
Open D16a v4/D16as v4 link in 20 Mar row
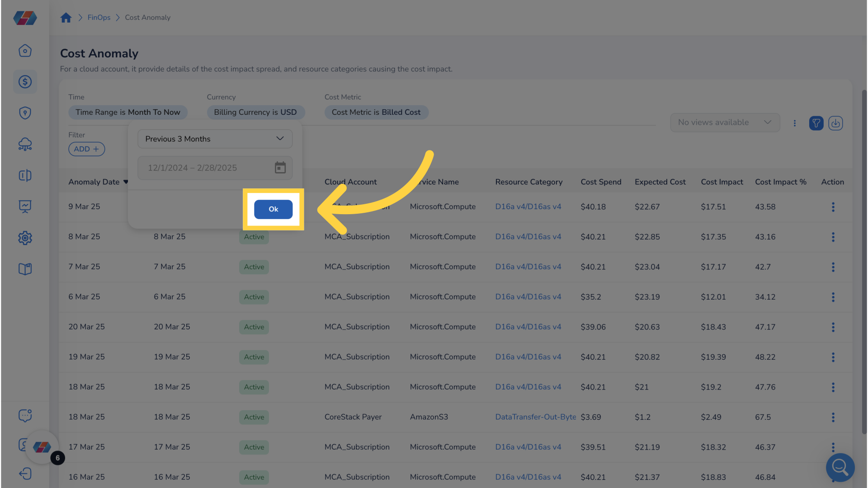tap(528, 327)
